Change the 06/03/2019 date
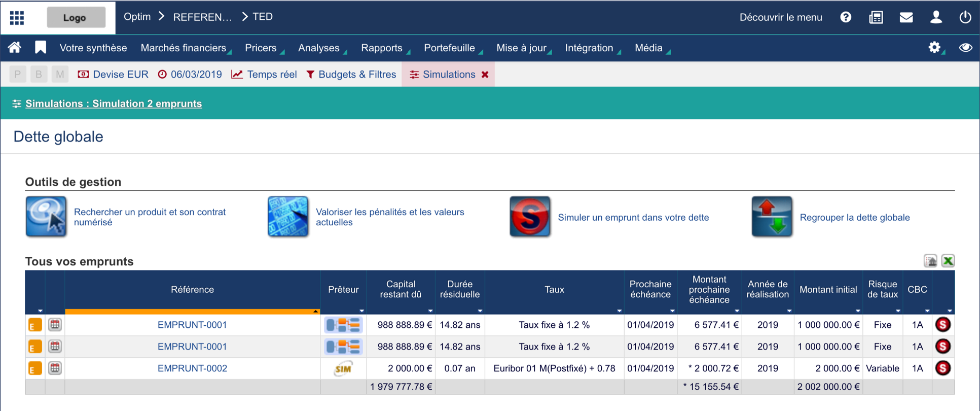The image size is (980, 411). point(190,75)
